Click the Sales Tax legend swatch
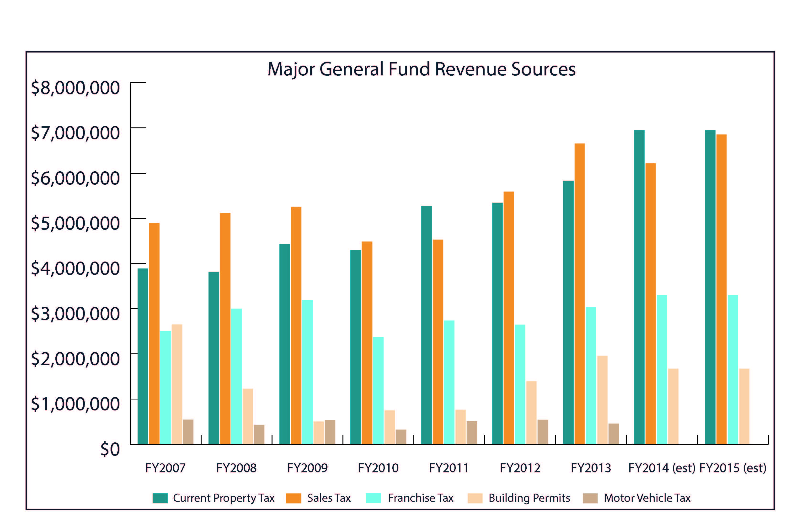Viewport: 812px width, 525px height. (x=294, y=498)
